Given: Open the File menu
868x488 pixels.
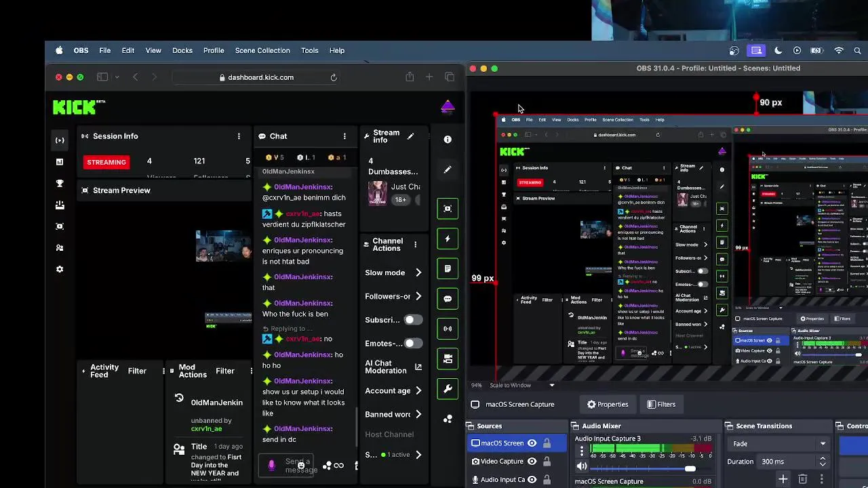Looking at the screenshot, I should pyautogui.click(x=105, y=50).
